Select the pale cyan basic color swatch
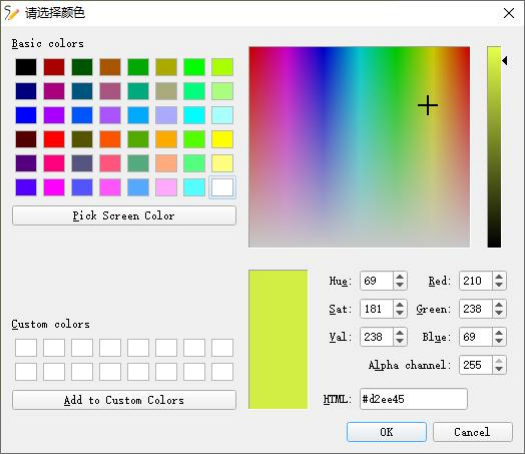This screenshot has height=454, width=525. tap(222, 115)
